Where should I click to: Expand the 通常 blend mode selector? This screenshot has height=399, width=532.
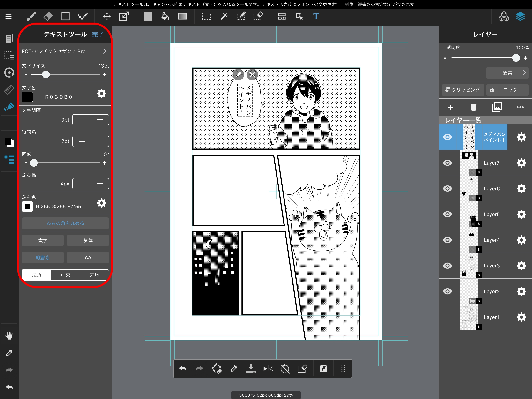(x=507, y=73)
